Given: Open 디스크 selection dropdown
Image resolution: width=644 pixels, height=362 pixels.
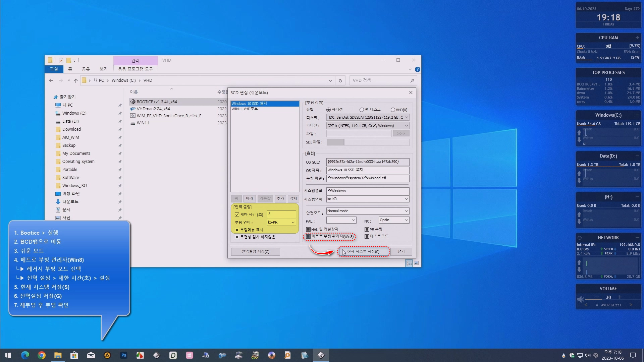Looking at the screenshot, I should coord(368,117).
